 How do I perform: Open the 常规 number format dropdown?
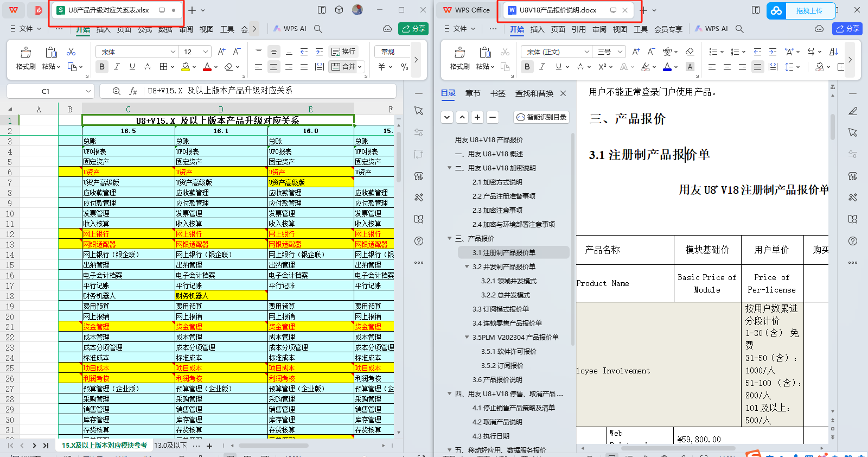[392, 52]
